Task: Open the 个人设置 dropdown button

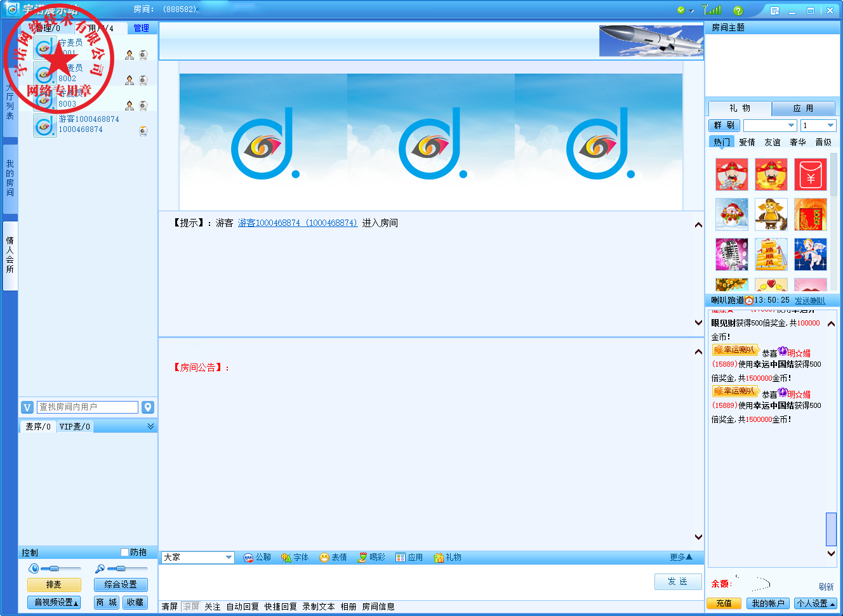Action: 816,603
